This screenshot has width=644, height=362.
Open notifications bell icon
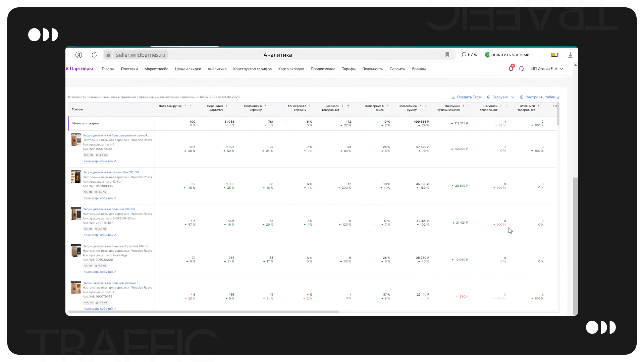click(x=511, y=69)
